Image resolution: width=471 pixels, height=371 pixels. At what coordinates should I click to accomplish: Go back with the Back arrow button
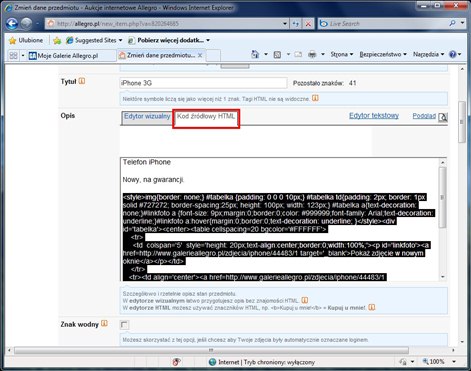click(12, 23)
